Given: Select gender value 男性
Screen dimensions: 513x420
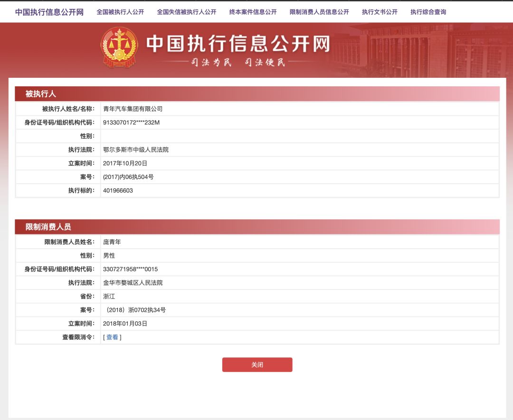Looking at the screenshot, I should click(109, 256).
